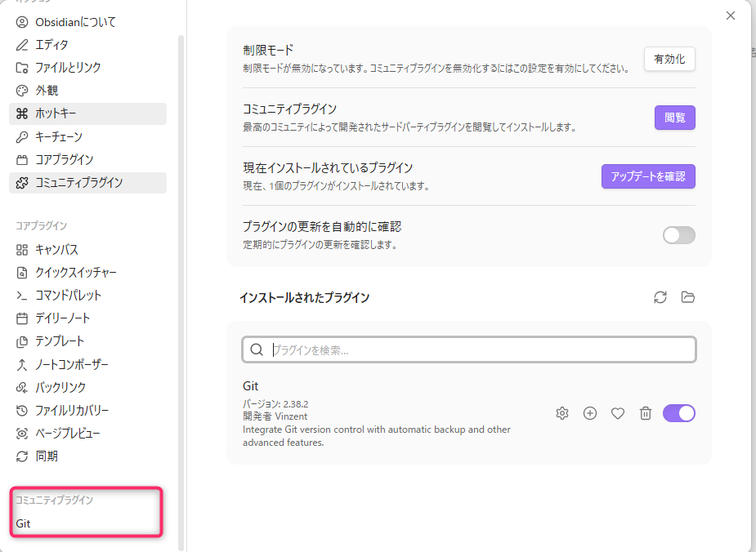Open the plugins folder icon
This screenshot has width=756, height=552.
pyautogui.click(x=688, y=297)
